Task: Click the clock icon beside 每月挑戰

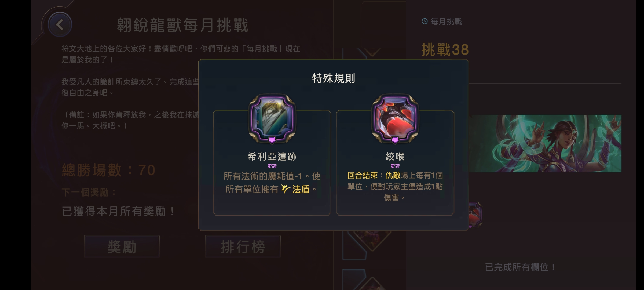Action: click(x=425, y=21)
